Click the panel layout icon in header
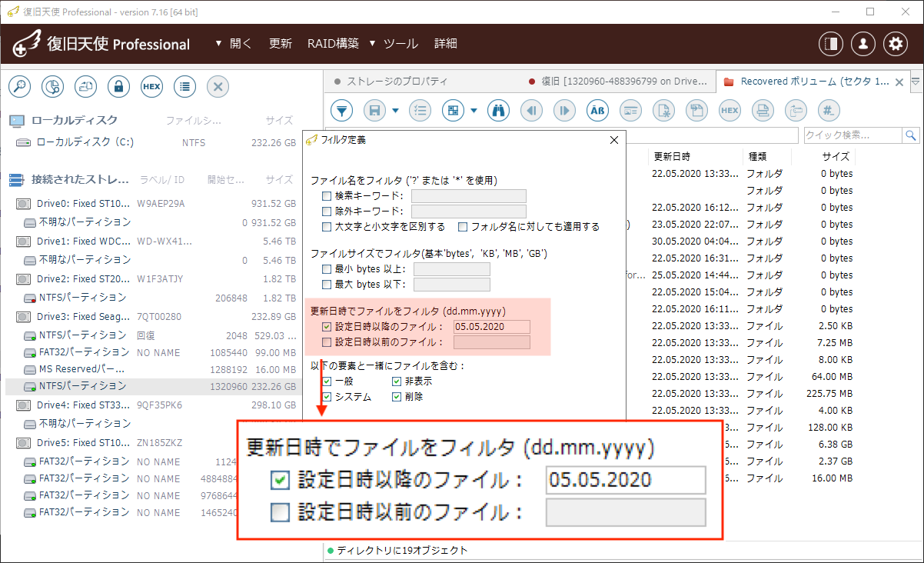 [x=831, y=44]
